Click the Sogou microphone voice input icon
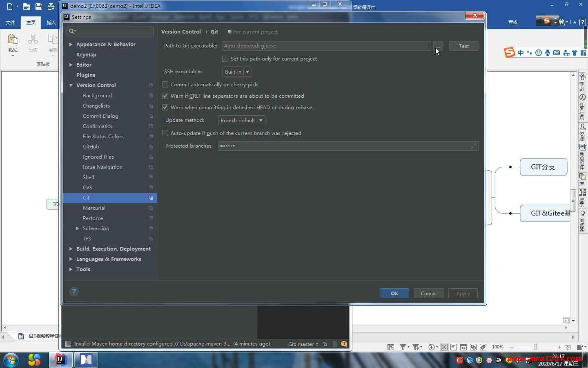The width and height of the screenshot is (588, 368). click(547, 53)
